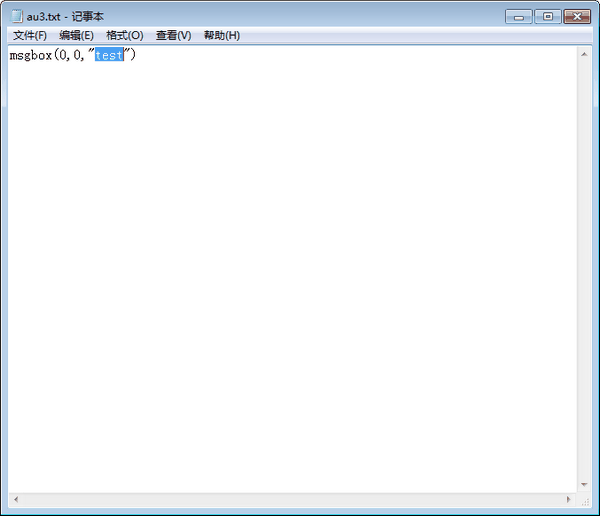Open the 帮助(H) menu
This screenshot has height=516, width=600.
222,36
